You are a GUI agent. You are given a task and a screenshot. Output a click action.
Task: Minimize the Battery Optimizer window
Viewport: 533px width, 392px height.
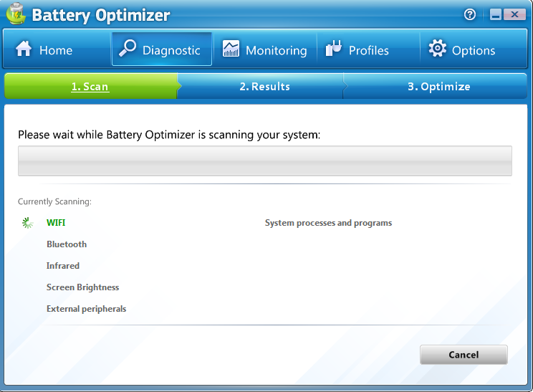tap(496, 14)
